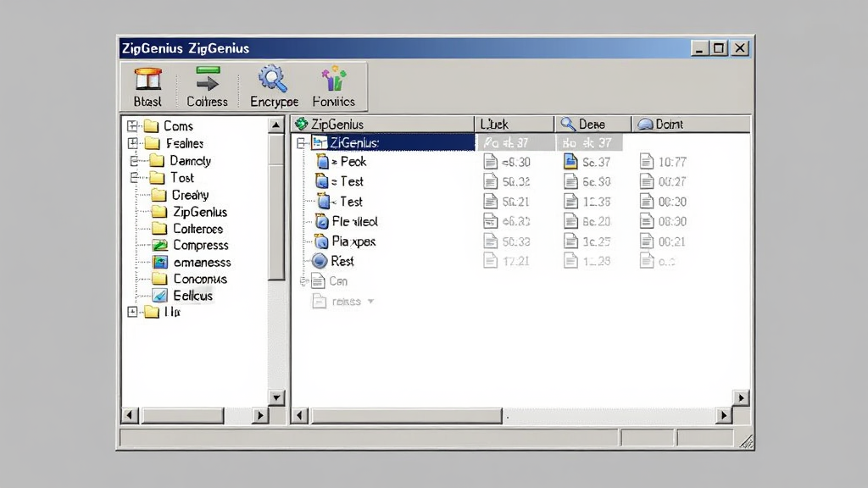Click the Fle alleol file icon
868x488 pixels.
[x=321, y=222]
